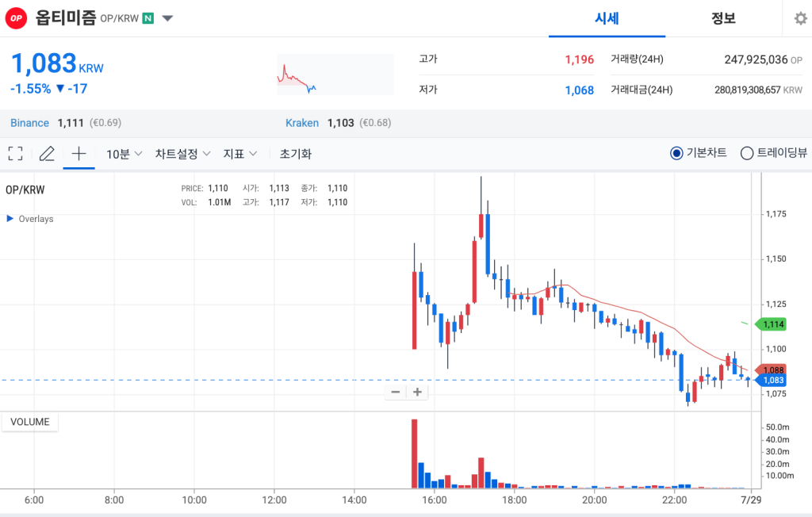Zoom out chart with minus button
The height and width of the screenshot is (517, 812).
396,393
